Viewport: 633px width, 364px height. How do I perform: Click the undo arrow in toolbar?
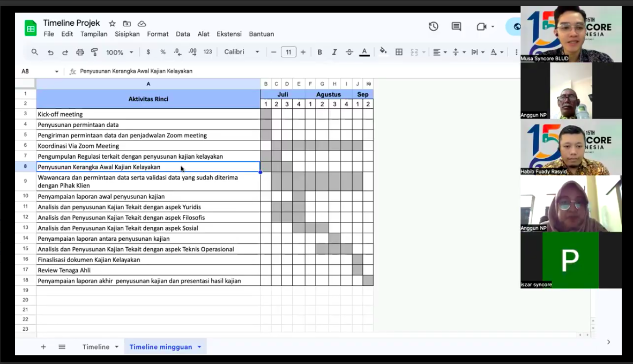tap(50, 52)
